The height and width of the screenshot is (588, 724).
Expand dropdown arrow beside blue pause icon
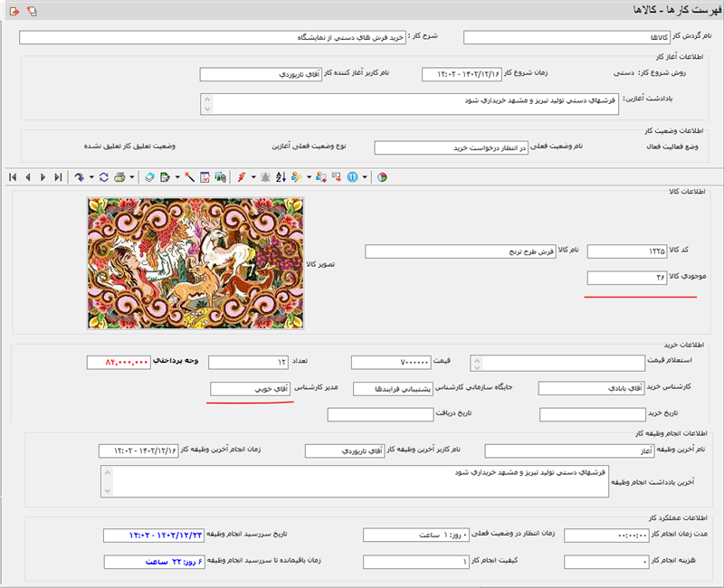click(x=365, y=177)
